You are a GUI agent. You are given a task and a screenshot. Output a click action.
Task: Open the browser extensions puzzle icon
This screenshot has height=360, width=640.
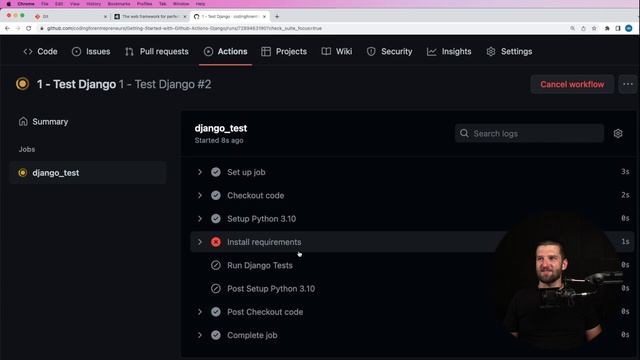tap(607, 28)
